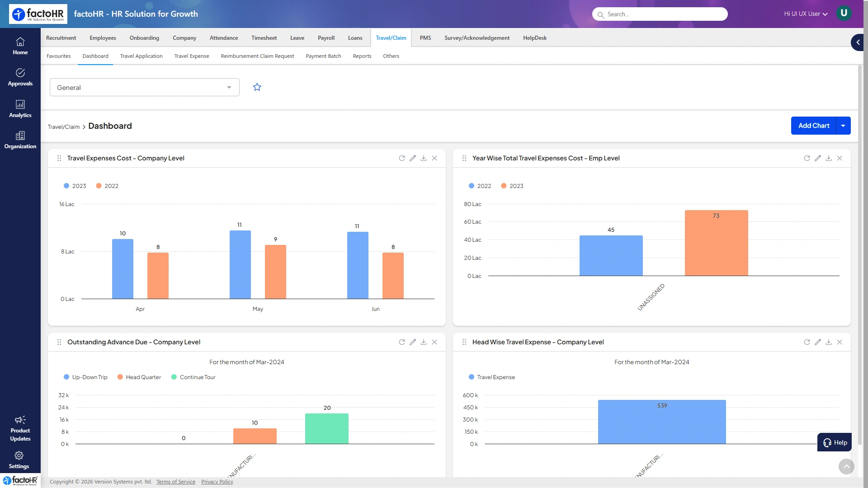
Task: Click the user avatar U icon
Action: tap(844, 13)
